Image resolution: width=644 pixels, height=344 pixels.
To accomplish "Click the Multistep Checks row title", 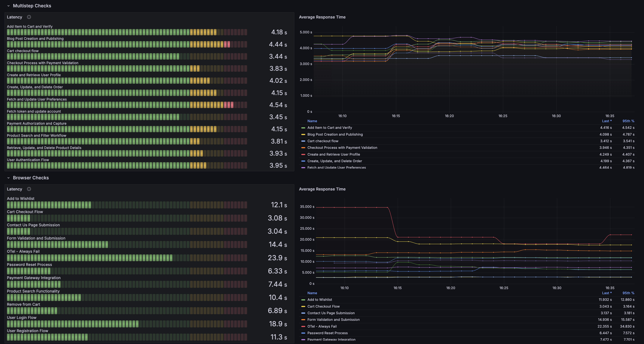I will point(32,6).
